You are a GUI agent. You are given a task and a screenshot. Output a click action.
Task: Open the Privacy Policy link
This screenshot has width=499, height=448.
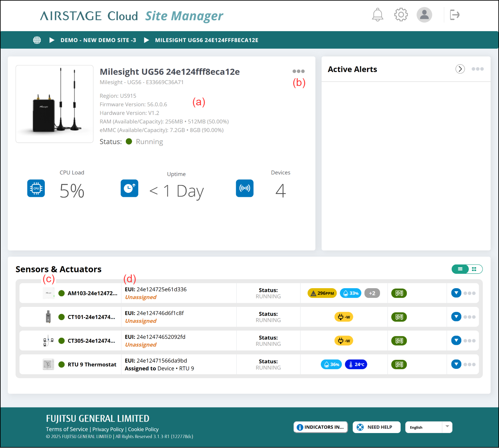point(108,429)
